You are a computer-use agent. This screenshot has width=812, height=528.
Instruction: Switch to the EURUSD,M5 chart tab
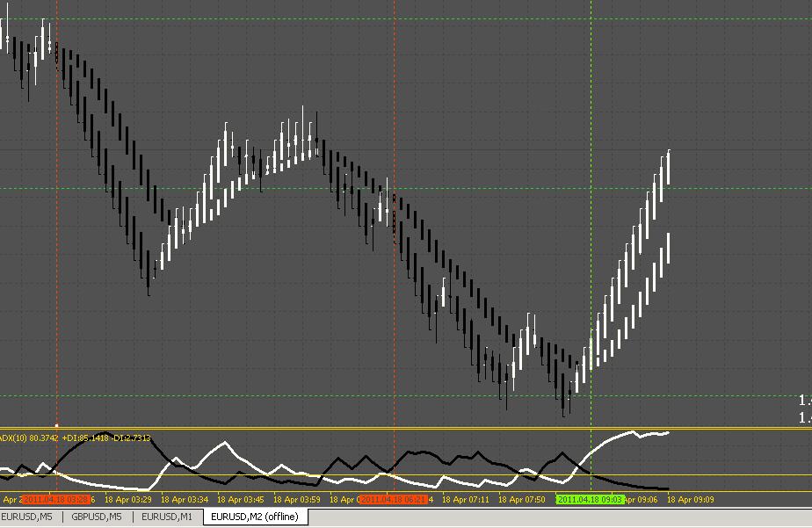point(27,516)
